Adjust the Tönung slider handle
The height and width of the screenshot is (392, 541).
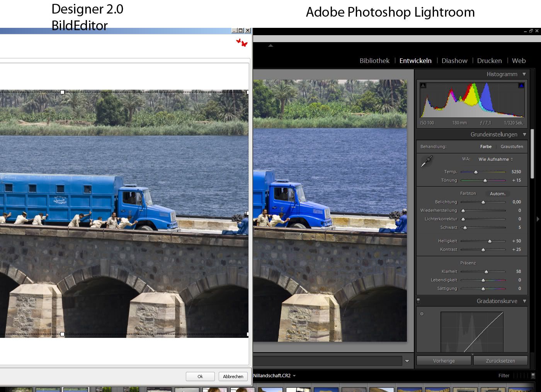point(485,181)
